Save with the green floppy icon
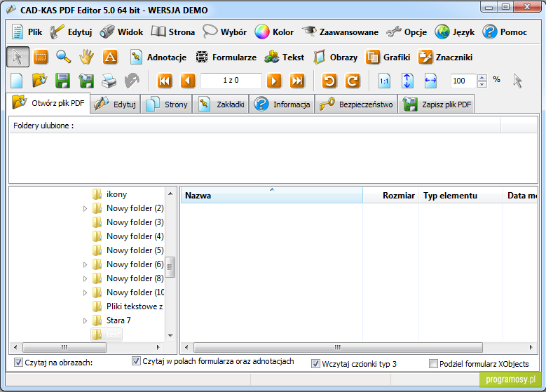This screenshot has height=392, width=546. coord(62,81)
